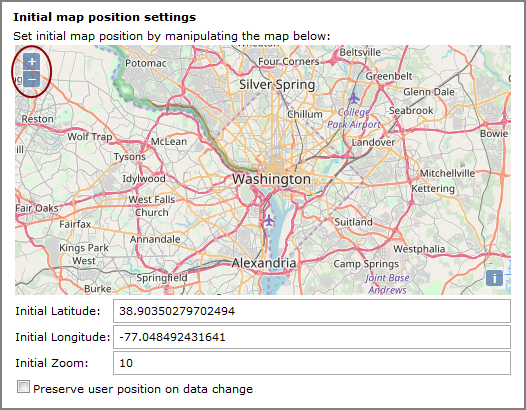Click the Annandale map label

click(x=155, y=239)
